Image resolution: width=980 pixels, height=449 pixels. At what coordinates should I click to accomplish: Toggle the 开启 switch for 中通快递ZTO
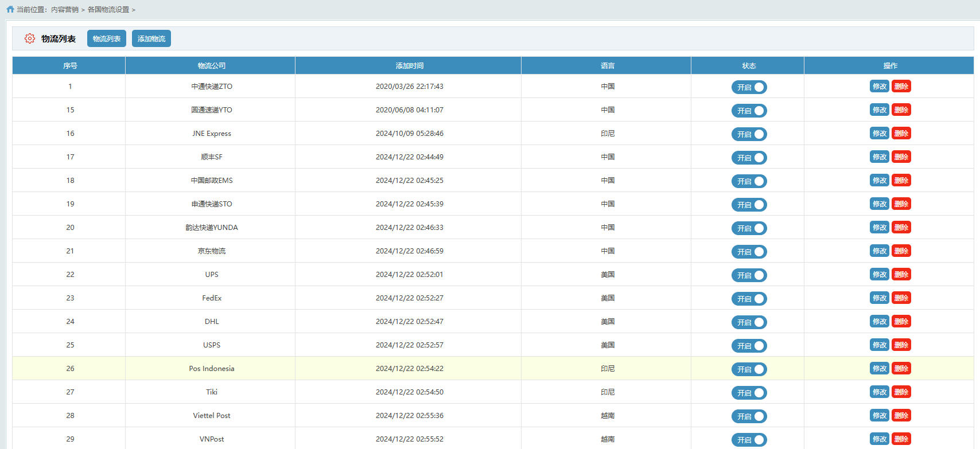[x=749, y=87]
